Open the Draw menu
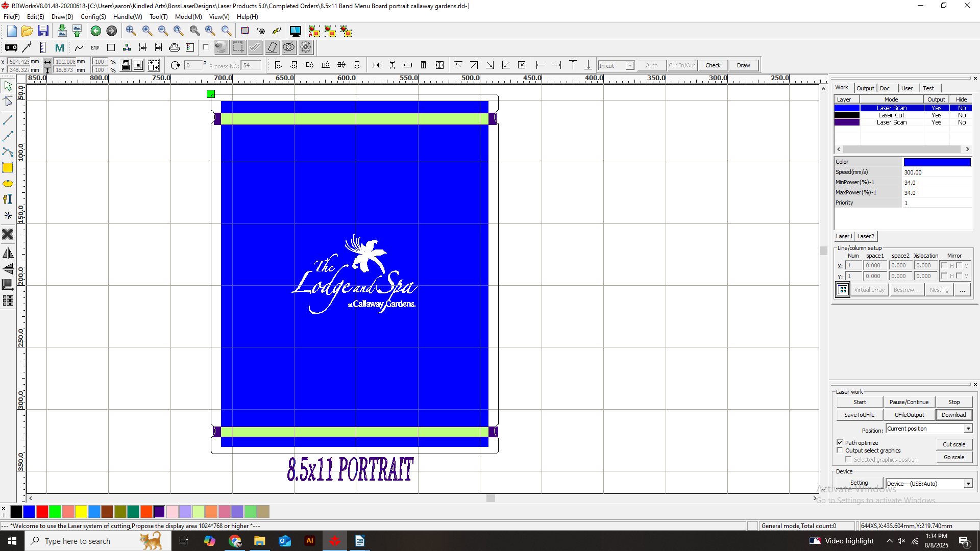This screenshot has height=551, width=980. [x=62, y=17]
